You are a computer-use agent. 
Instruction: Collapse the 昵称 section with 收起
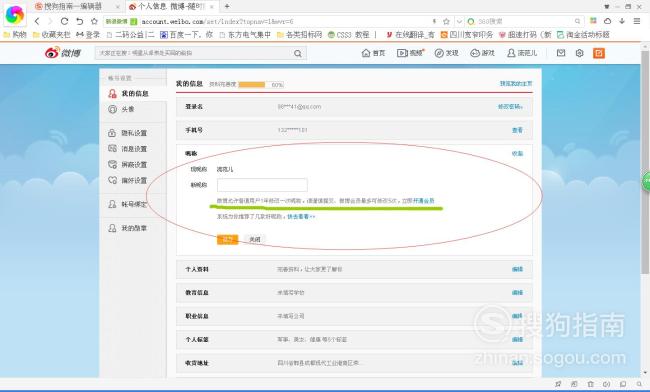pyautogui.click(x=517, y=154)
